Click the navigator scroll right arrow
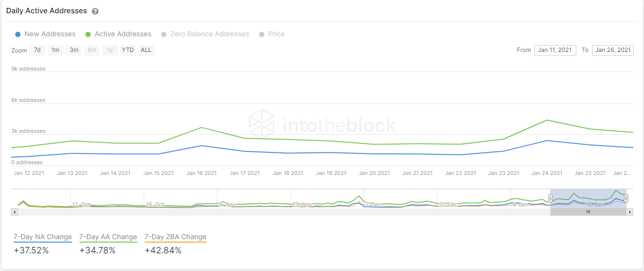This screenshot has height=271, width=644. [x=630, y=212]
